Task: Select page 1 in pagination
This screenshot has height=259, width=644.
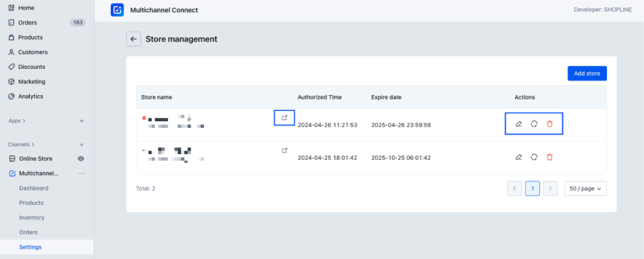Action: tap(533, 189)
